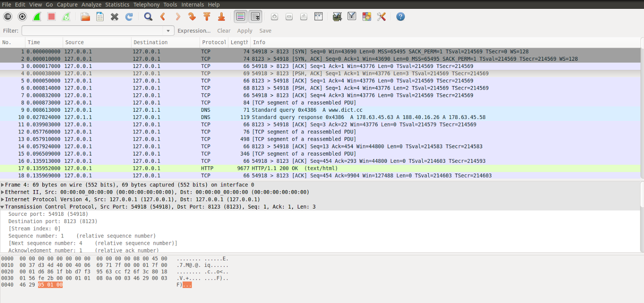Select the [Stream index: 0] field
Image resolution: width=644 pixels, height=303 pixels.
click(x=35, y=229)
